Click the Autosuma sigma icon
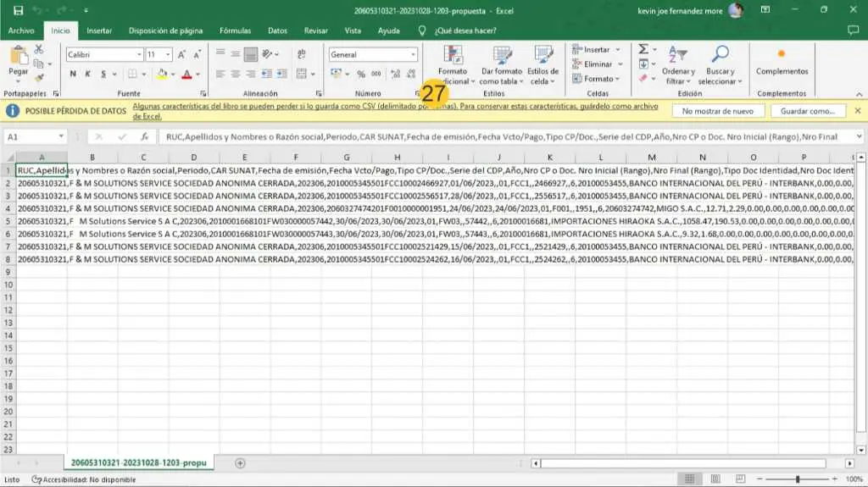 [x=643, y=50]
